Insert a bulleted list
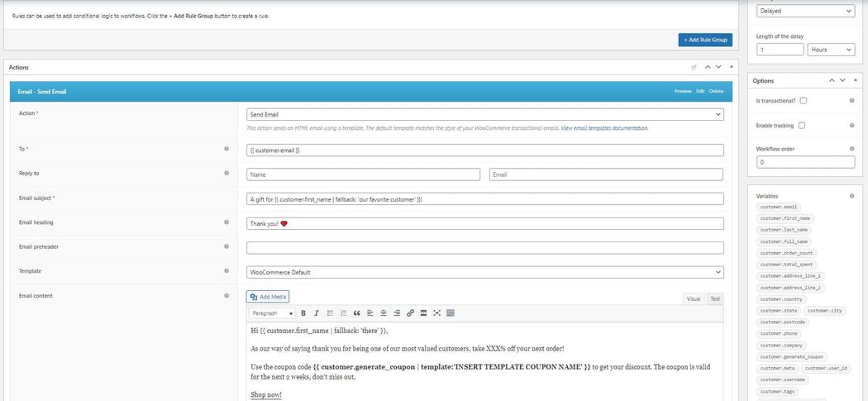 [330, 313]
